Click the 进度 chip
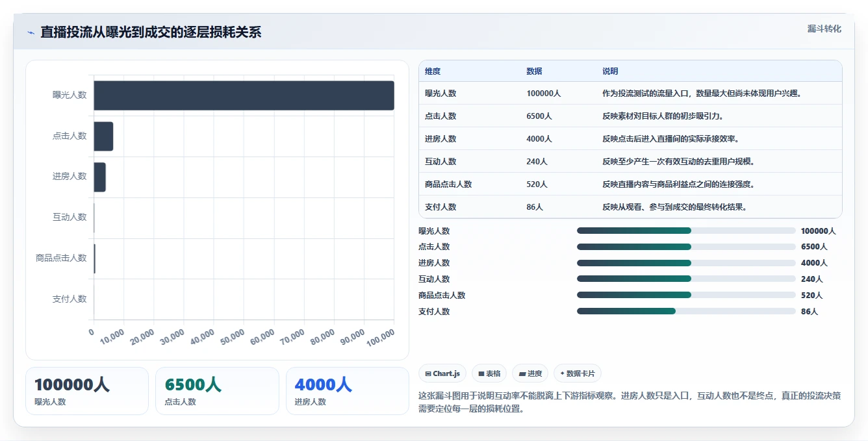Image resolution: width=868 pixels, height=441 pixels. 530,373
